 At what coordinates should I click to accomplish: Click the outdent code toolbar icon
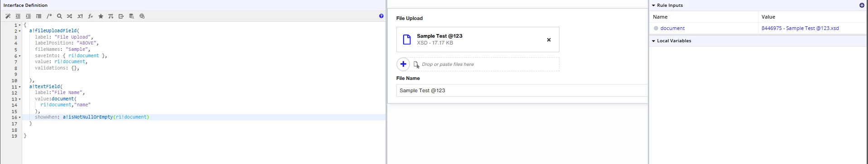pyautogui.click(x=18, y=16)
